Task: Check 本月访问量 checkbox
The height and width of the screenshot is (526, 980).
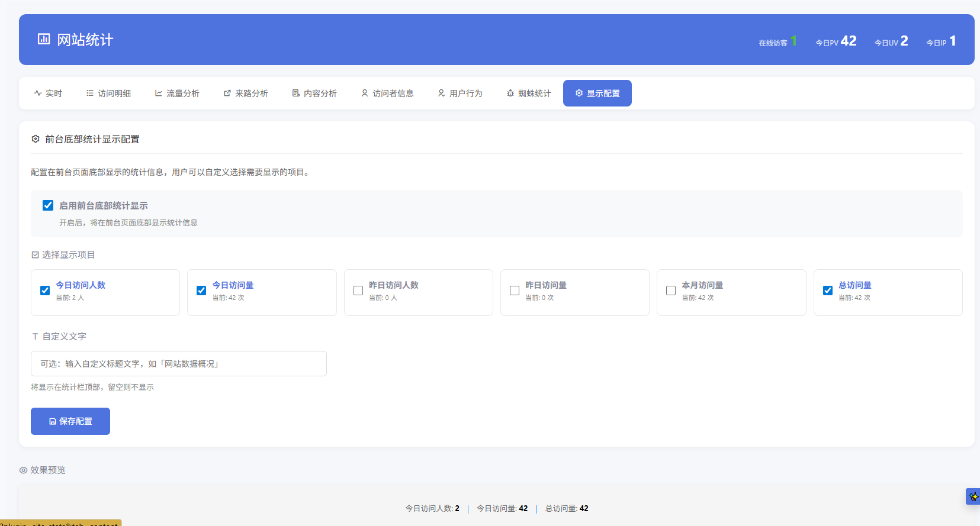Action: click(671, 291)
